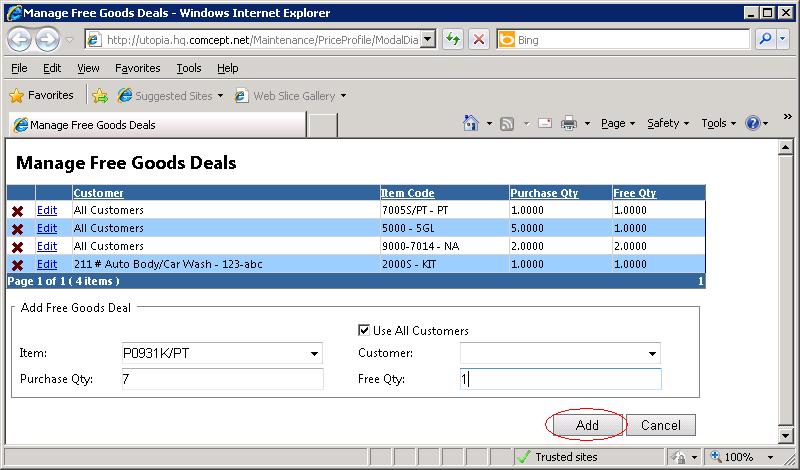The width and height of the screenshot is (800, 470).
Task: Click the Purchase Qty input field
Action: 221,379
